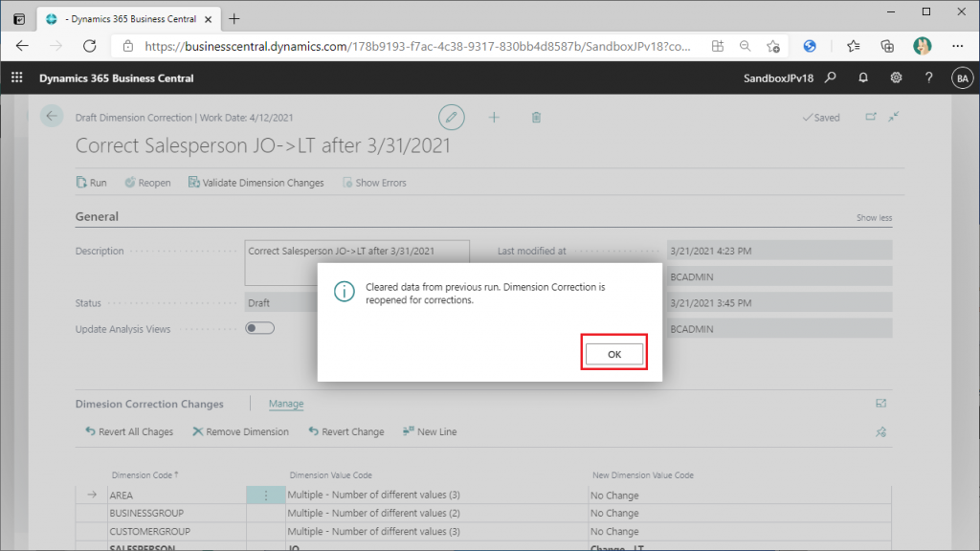Viewport: 980px width, 551px height.
Task: Sort by Dimension Code column header
Action: click(x=145, y=474)
